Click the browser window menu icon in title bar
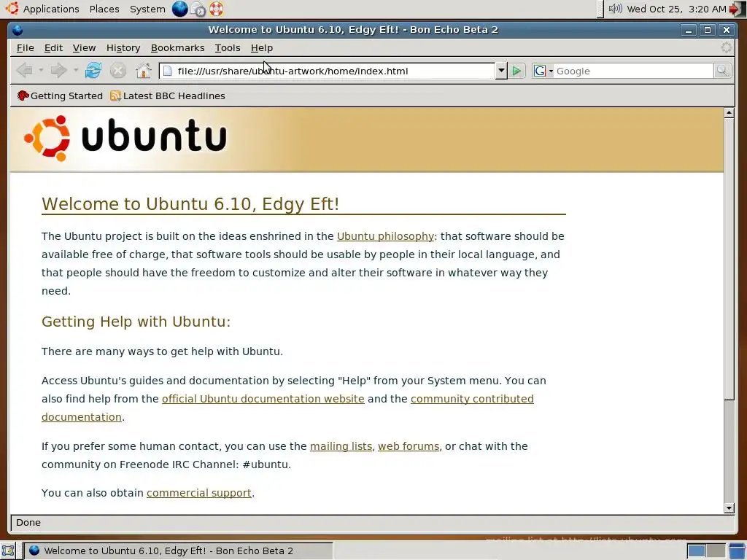 (x=18, y=30)
